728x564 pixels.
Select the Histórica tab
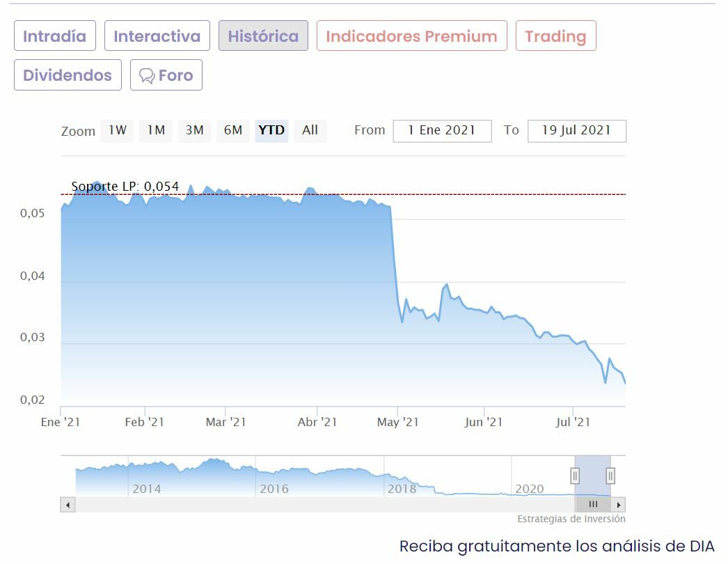(263, 36)
